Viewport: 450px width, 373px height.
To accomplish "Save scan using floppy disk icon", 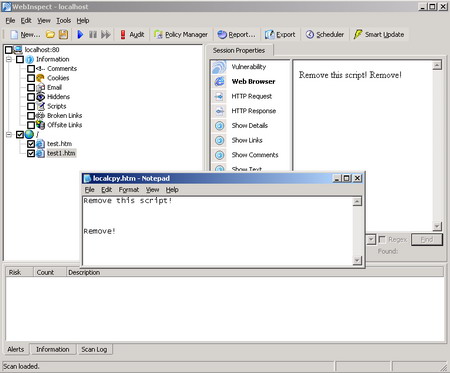I will pyautogui.click(x=63, y=34).
